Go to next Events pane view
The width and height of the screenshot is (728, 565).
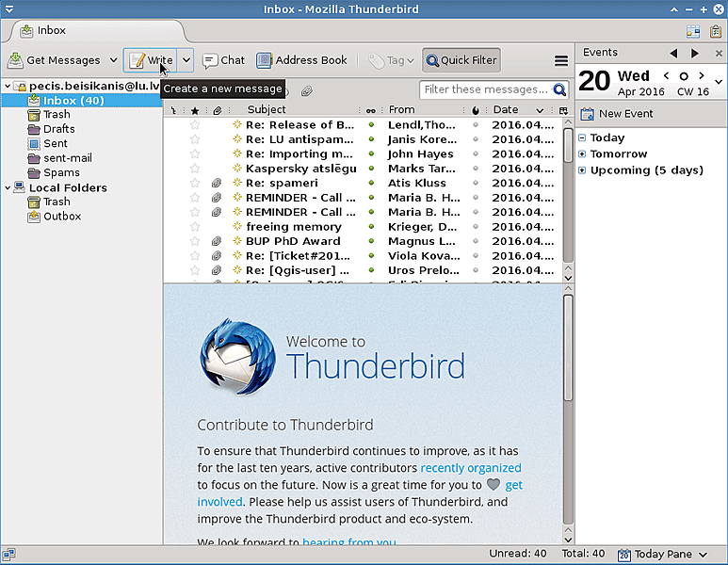(x=695, y=53)
